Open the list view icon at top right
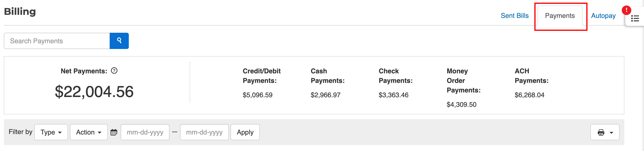This screenshot has width=644, height=151. (x=635, y=18)
